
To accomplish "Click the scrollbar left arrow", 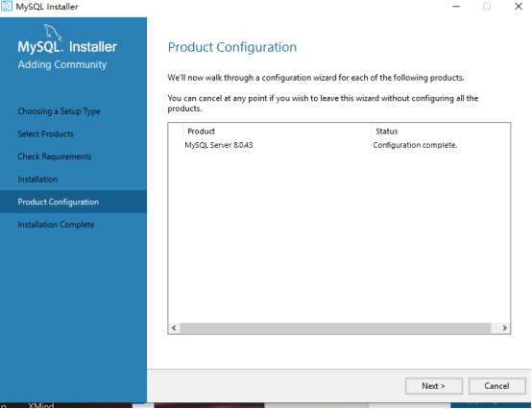I will click(174, 328).
